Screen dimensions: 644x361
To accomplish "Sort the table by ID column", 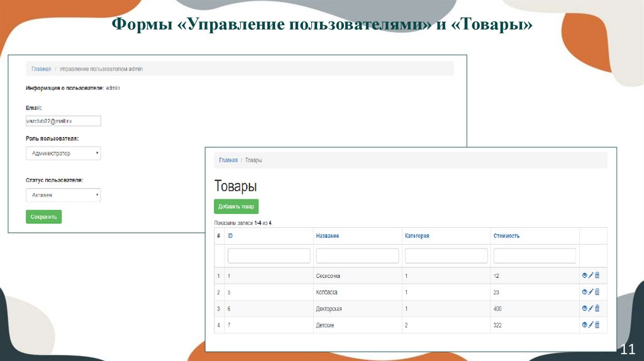I will click(x=230, y=236).
